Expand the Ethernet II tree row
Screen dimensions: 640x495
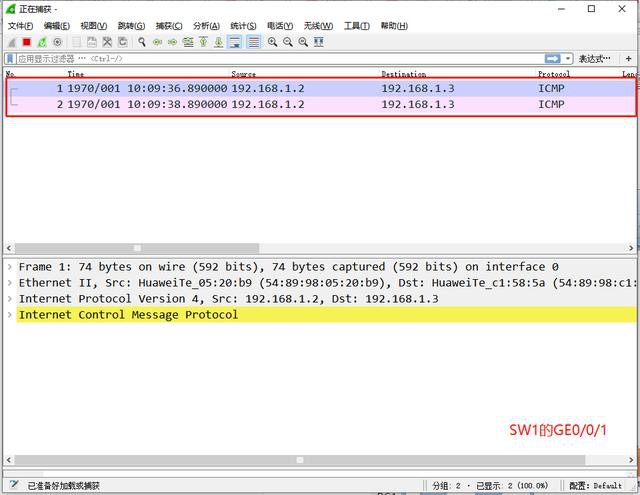pos(10,283)
